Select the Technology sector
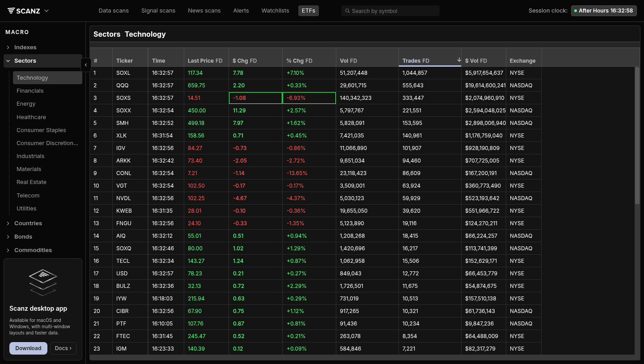Viewport: 644px width, 364px height. tap(47, 77)
